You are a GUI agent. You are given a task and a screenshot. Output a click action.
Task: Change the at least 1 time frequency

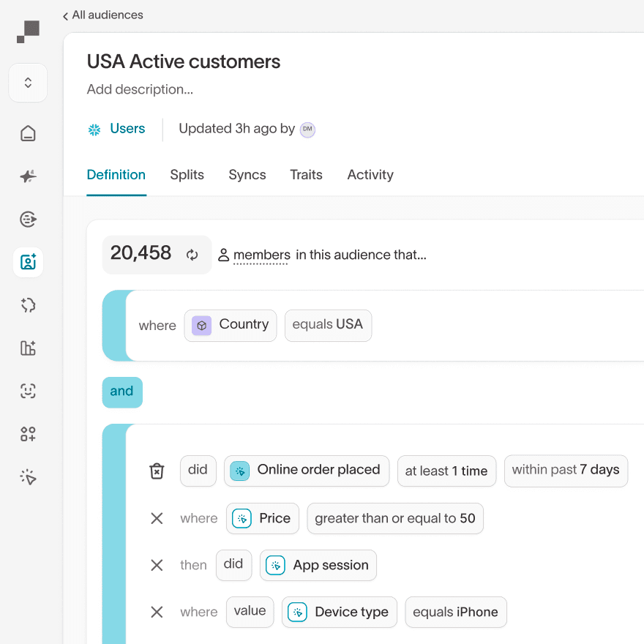(x=446, y=471)
